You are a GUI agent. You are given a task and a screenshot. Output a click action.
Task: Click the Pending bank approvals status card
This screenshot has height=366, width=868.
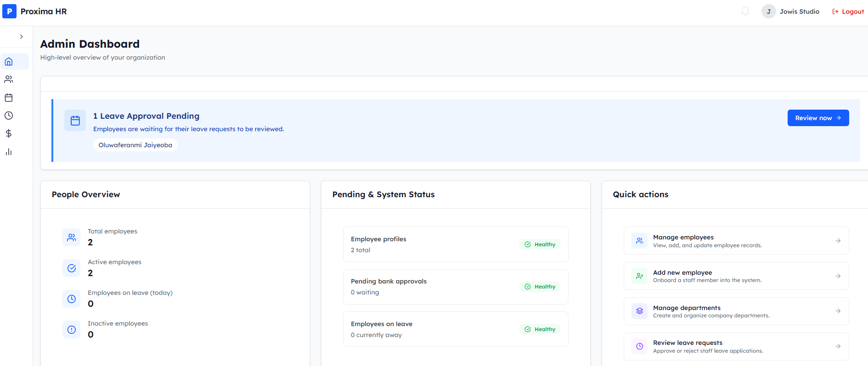(x=456, y=287)
